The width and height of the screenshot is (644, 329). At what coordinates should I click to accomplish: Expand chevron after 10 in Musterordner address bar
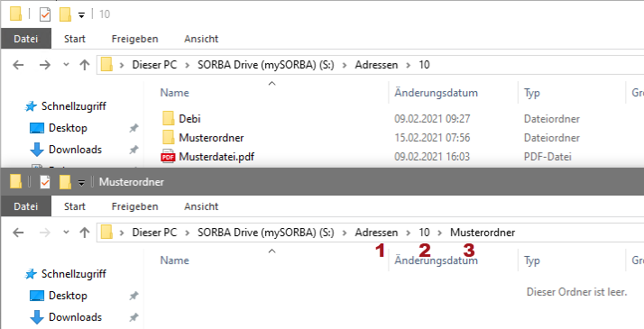tap(440, 233)
